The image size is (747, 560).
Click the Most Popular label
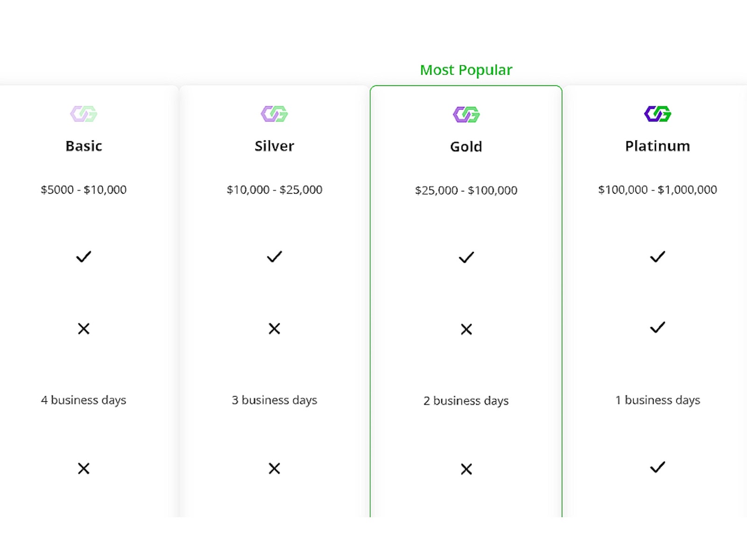[x=466, y=70]
